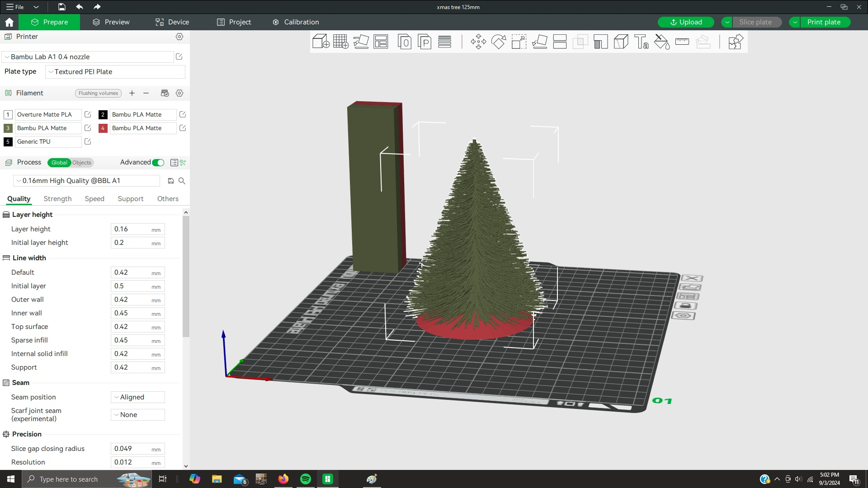Select the Move tool in the toolbar
868x488 pixels.
pos(478,42)
